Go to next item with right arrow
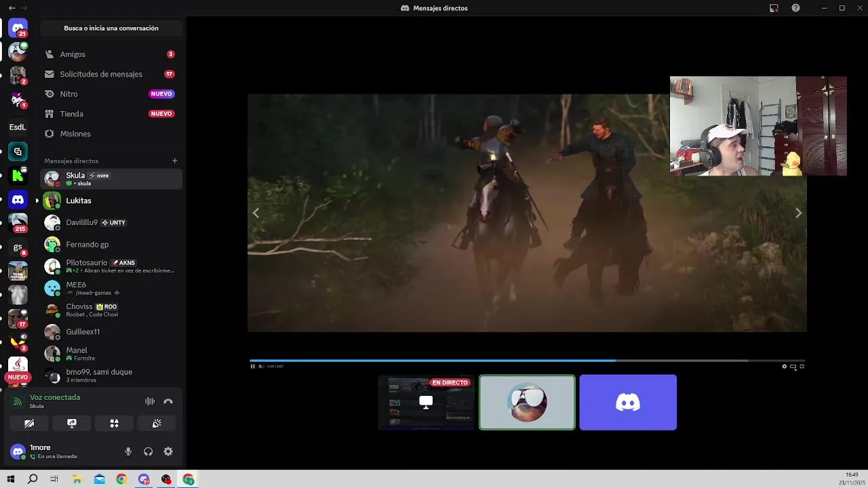868x488 pixels. (x=798, y=213)
